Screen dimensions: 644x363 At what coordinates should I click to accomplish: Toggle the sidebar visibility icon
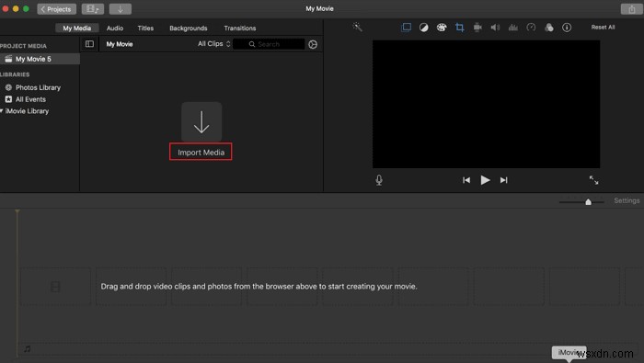point(89,44)
